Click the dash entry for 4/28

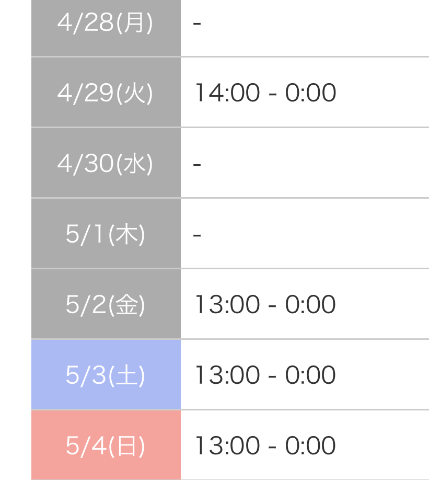(x=197, y=23)
